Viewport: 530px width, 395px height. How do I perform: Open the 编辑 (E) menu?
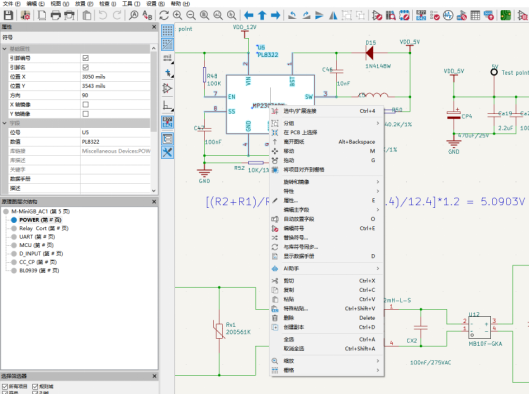click(35, 4)
